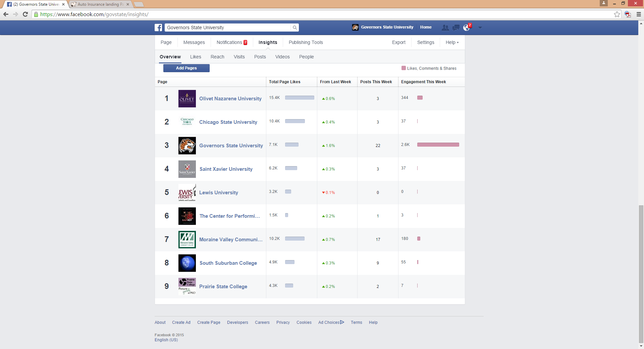Image resolution: width=644 pixels, height=349 pixels.
Task: Click Home in the blue header
Action: 426,27
